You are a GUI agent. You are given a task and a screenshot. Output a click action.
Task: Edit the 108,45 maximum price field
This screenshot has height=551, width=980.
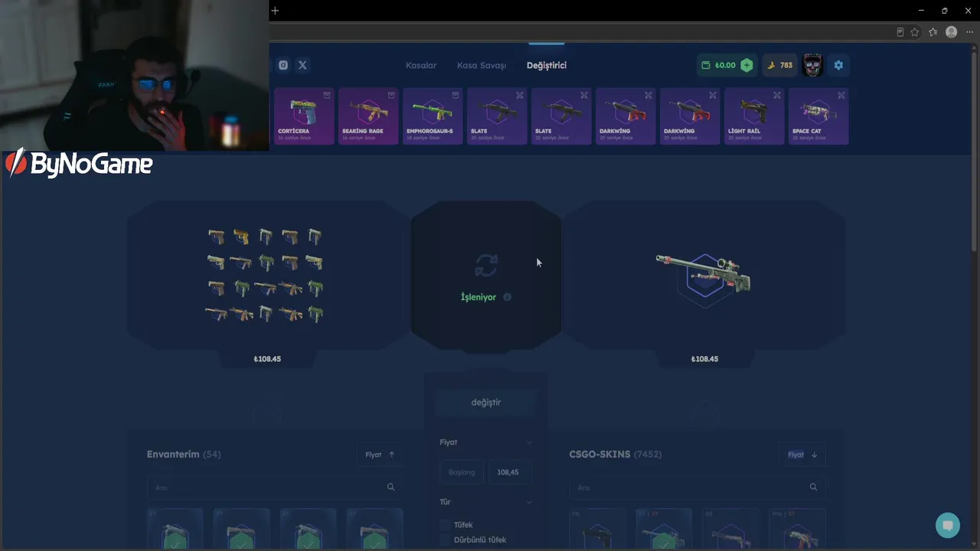[x=509, y=472]
